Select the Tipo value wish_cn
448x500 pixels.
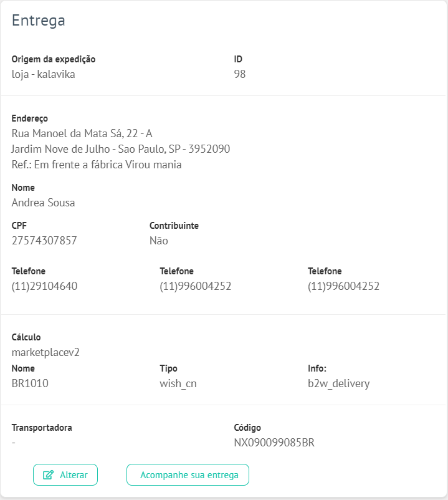(x=178, y=383)
